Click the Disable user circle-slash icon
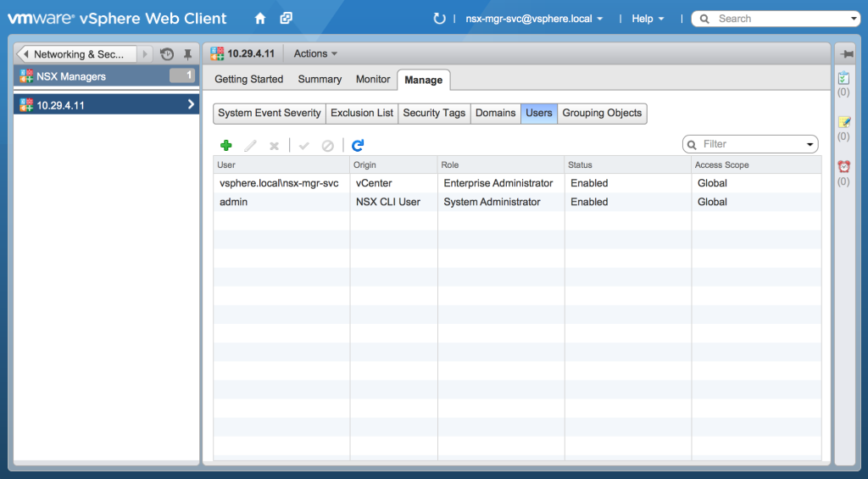The image size is (868, 479). click(328, 146)
